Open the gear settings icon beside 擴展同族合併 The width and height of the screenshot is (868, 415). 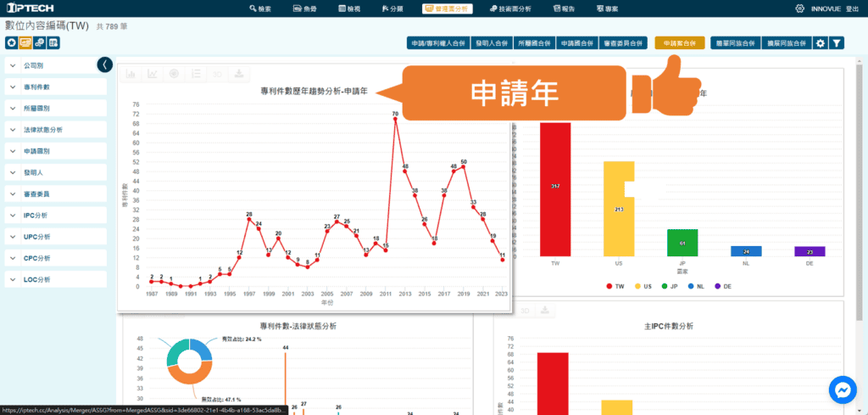pyautogui.click(x=820, y=42)
